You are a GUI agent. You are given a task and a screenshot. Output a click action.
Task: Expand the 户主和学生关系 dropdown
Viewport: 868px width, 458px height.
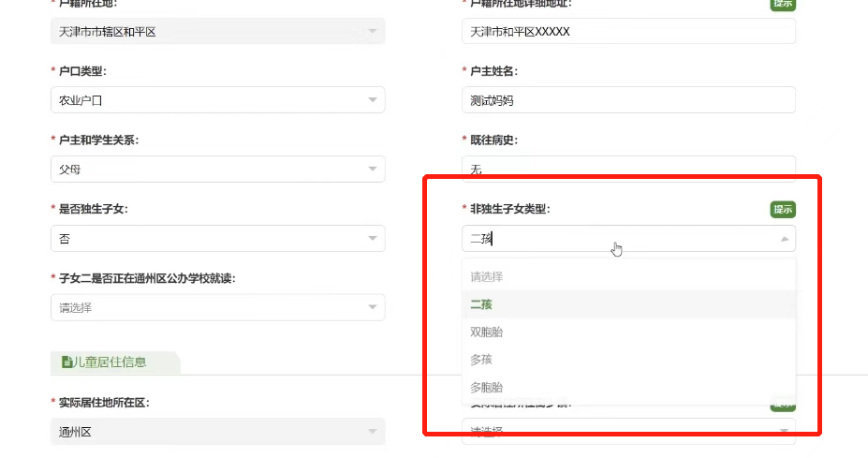click(217, 170)
